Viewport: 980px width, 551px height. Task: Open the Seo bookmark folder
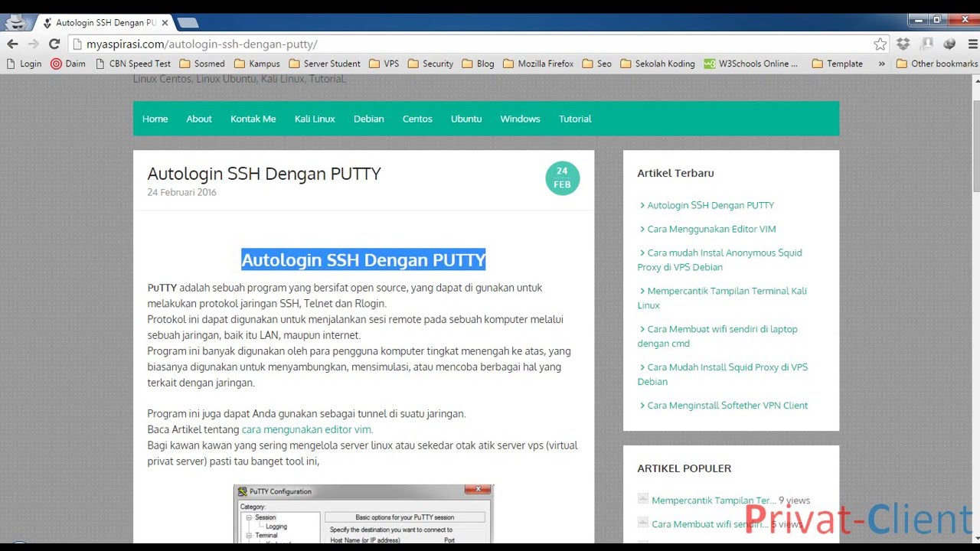pyautogui.click(x=597, y=64)
